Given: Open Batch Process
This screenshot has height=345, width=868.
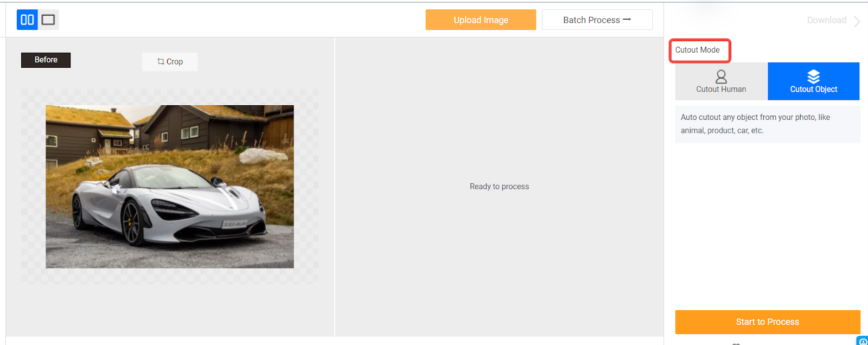Looking at the screenshot, I should 597,20.
